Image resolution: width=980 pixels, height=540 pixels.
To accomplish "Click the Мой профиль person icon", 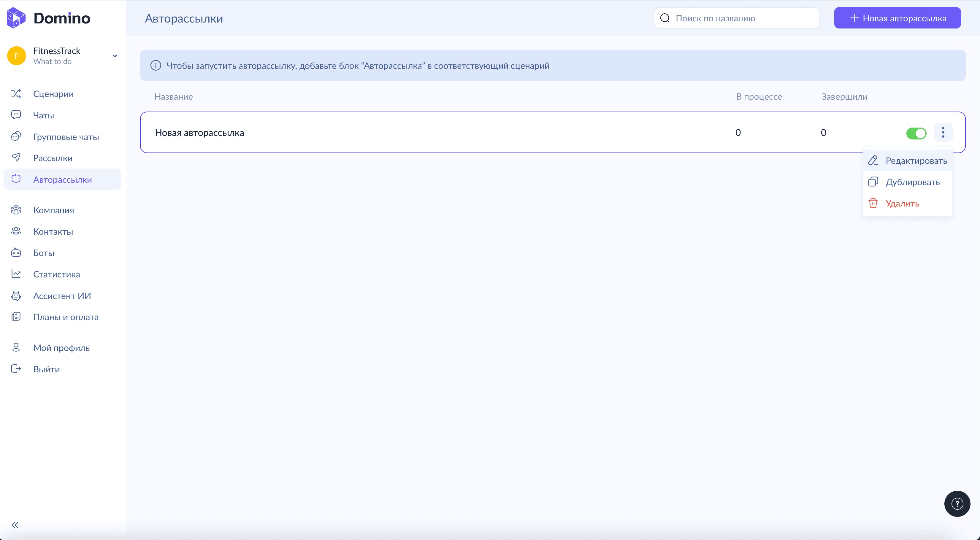I will pos(16,347).
